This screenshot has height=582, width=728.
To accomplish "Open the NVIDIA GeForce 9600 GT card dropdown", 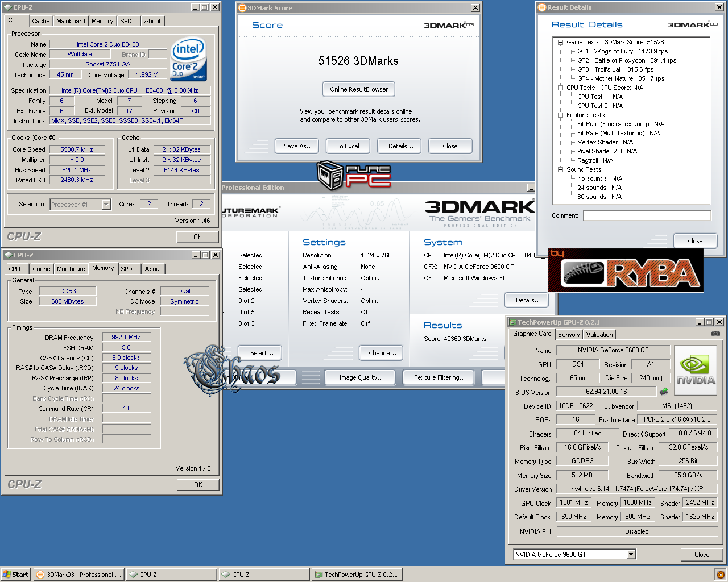I will pyautogui.click(x=631, y=554).
